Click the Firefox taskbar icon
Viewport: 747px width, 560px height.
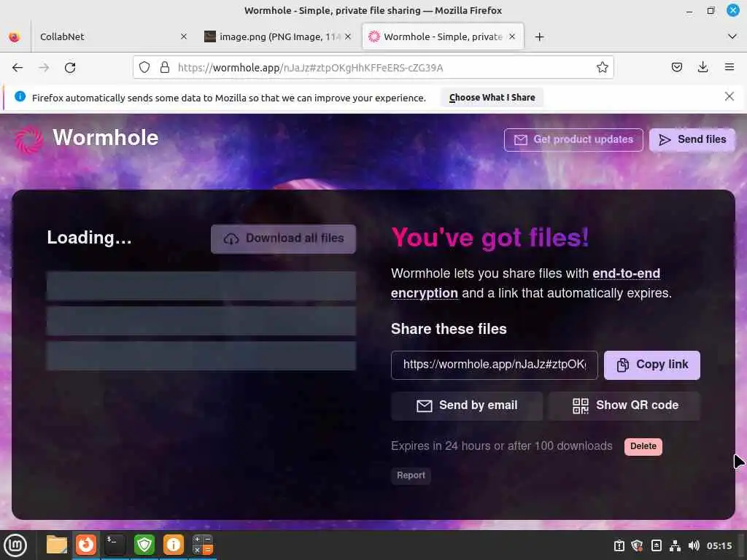point(86,545)
